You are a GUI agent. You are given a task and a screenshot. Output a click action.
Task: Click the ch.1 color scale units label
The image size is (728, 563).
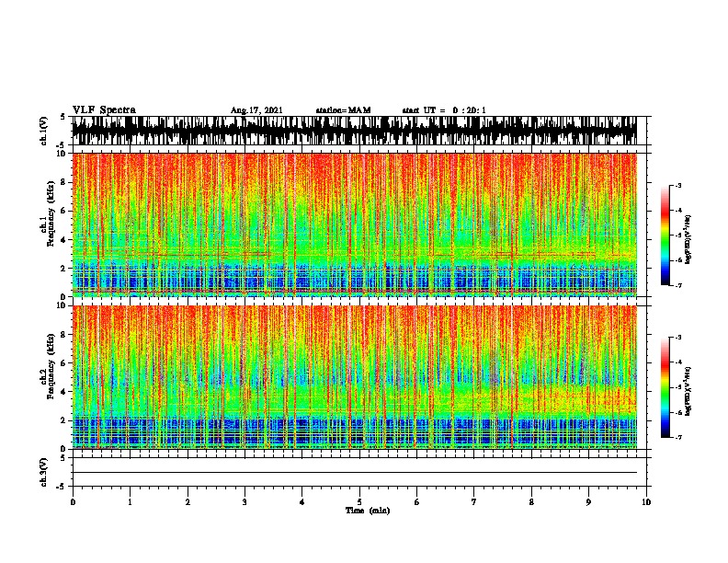coord(688,240)
